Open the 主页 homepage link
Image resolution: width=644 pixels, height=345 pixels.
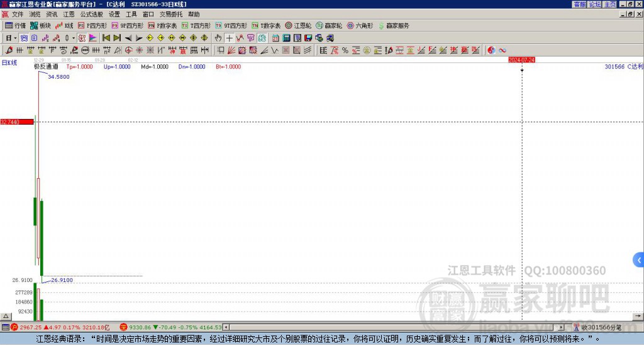[610, 4]
